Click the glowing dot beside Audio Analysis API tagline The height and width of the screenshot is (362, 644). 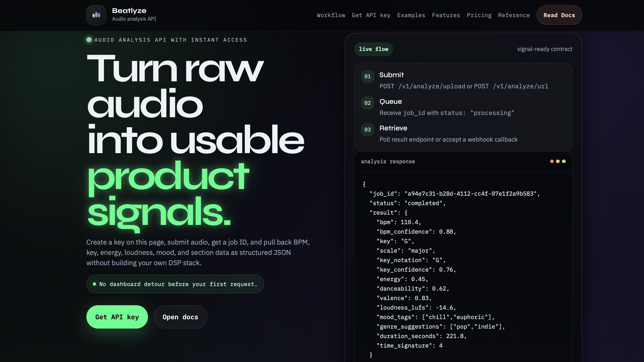click(x=89, y=40)
